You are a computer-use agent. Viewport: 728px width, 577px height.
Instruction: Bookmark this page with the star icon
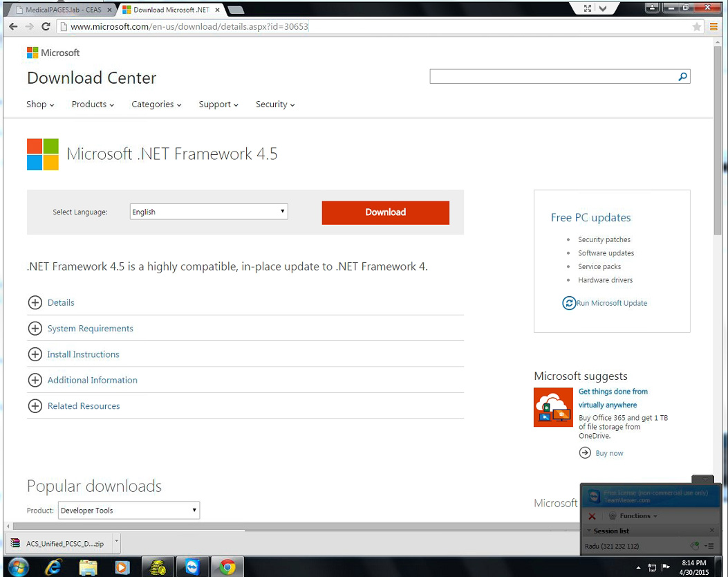point(696,27)
